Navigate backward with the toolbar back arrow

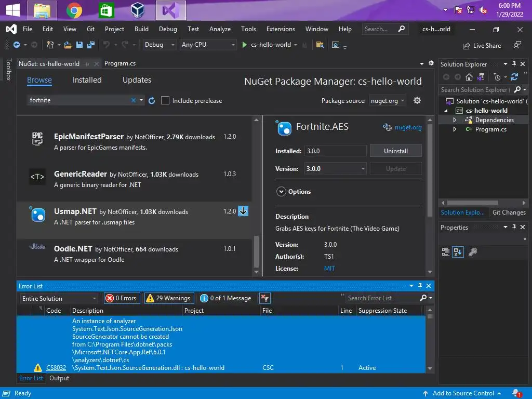(x=16, y=45)
